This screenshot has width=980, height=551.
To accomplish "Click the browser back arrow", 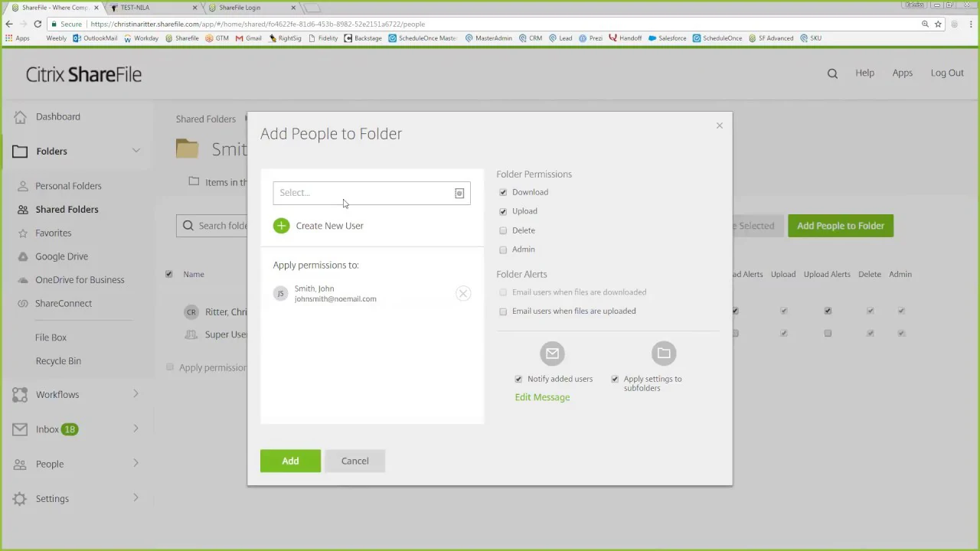I will pos(9,24).
